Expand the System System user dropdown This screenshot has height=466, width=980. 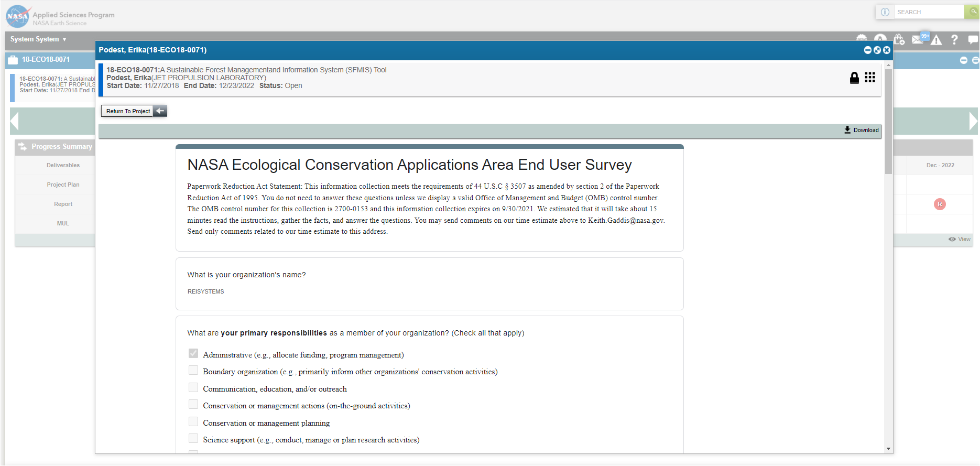coord(38,39)
